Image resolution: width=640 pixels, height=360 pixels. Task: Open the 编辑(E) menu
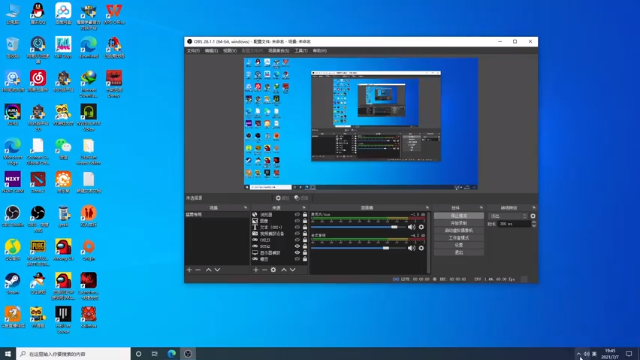[x=211, y=51]
